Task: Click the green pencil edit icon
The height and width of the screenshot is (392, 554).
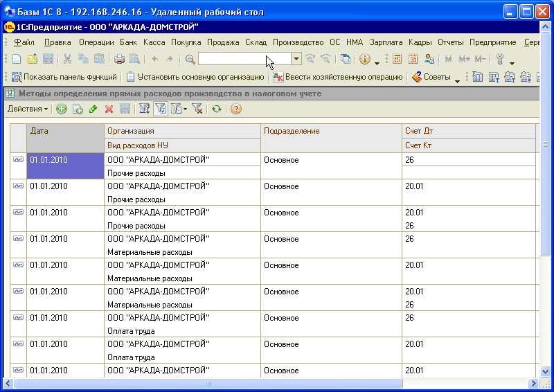Action: [93, 109]
